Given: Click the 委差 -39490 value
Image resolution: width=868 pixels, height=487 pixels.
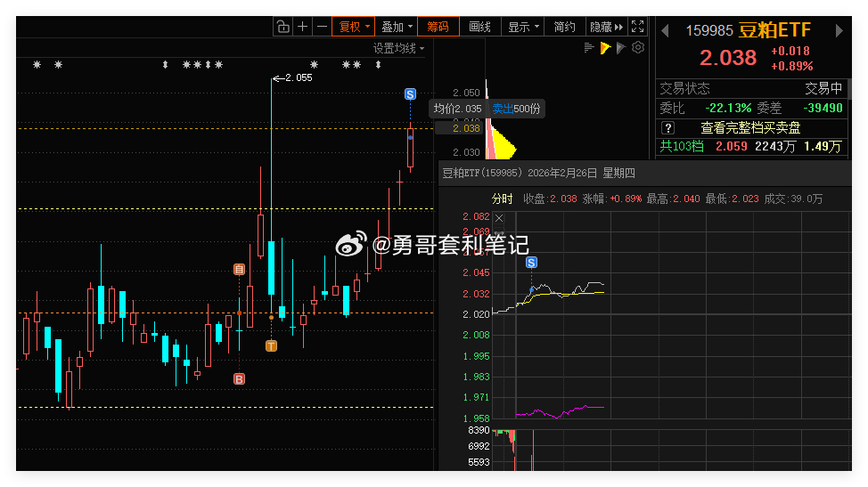Looking at the screenshot, I should click(823, 109).
